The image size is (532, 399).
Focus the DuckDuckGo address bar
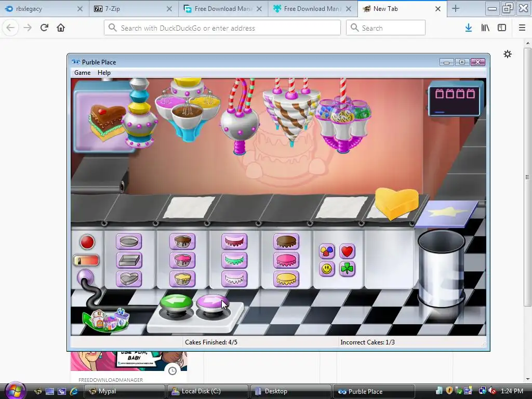(x=222, y=28)
